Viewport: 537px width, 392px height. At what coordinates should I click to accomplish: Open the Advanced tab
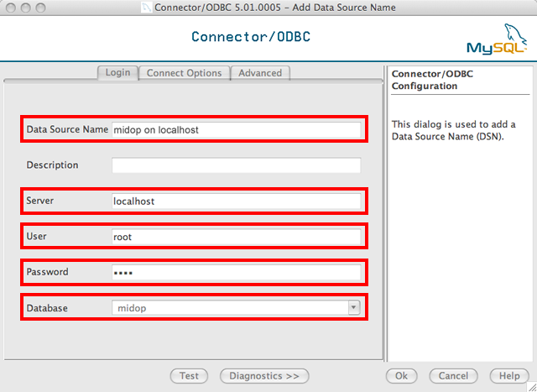(x=260, y=73)
